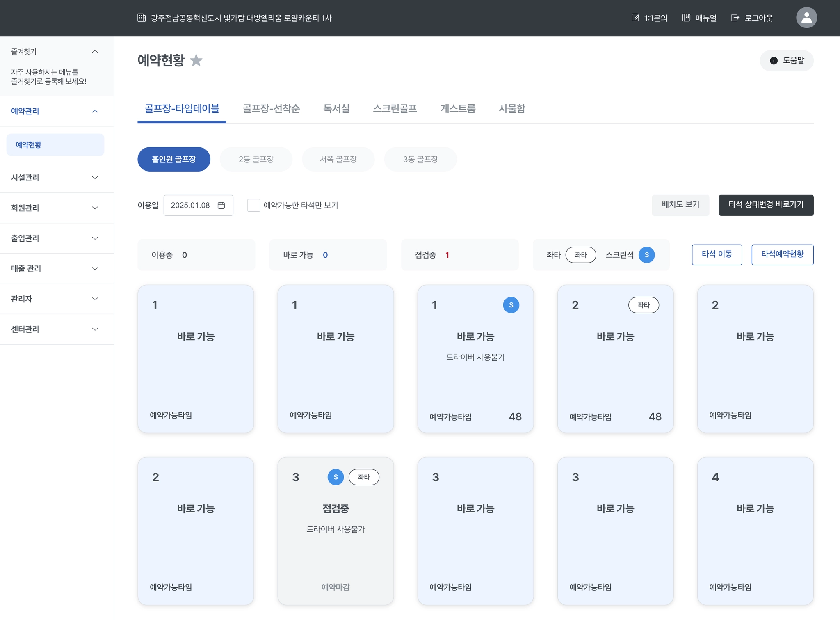The height and width of the screenshot is (620, 840).
Task: Click the building icon in header
Action: click(142, 18)
